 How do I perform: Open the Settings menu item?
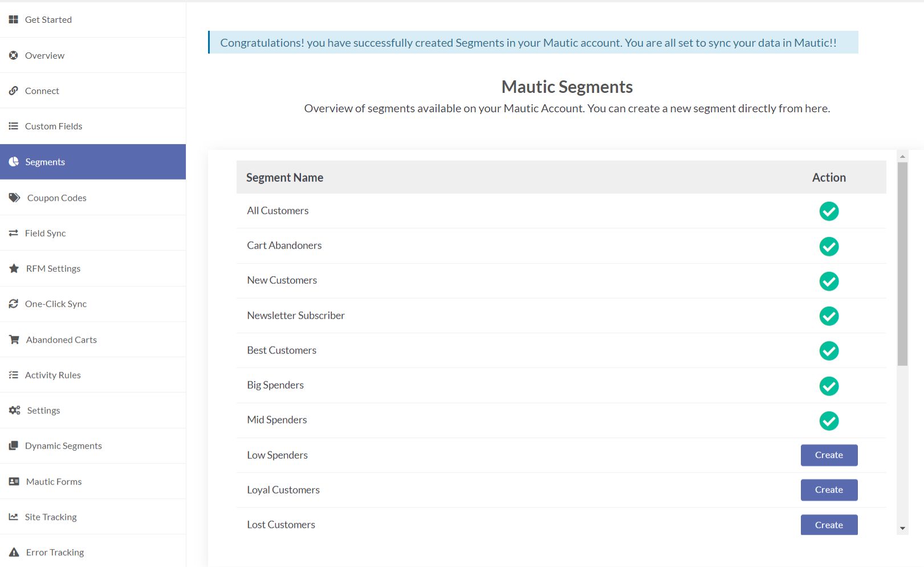(93, 410)
